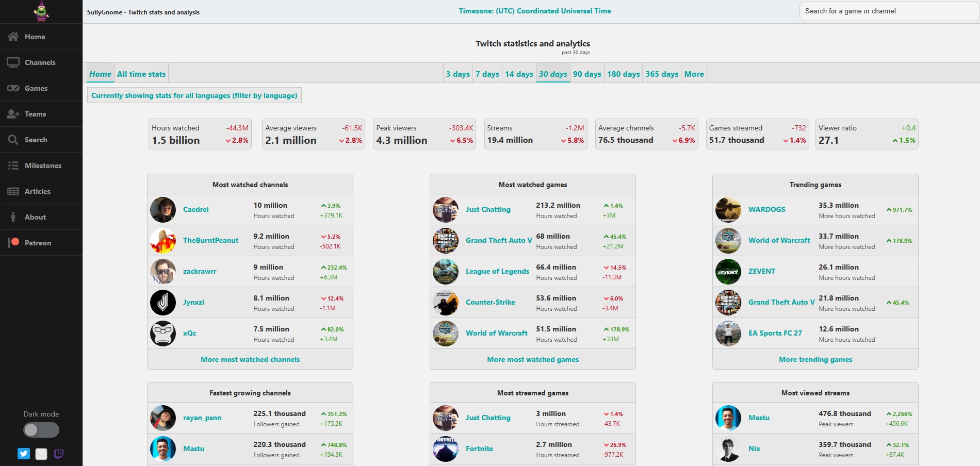The height and width of the screenshot is (466, 980).
Task: Click the SullyGnome gnome logo
Action: coord(41,11)
